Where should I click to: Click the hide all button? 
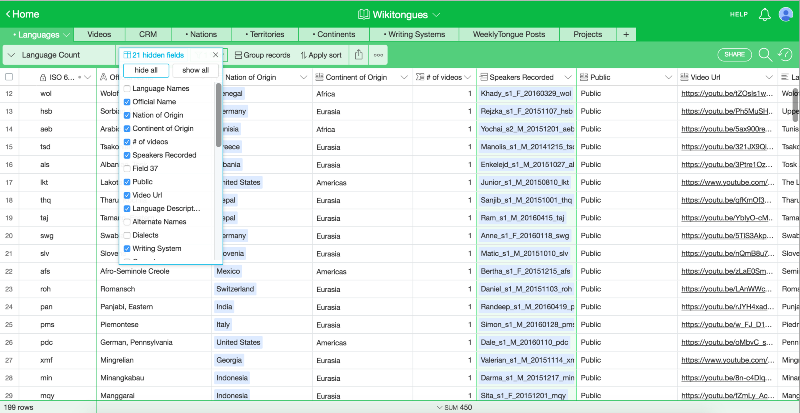pyautogui.click(x=145, y=70)
